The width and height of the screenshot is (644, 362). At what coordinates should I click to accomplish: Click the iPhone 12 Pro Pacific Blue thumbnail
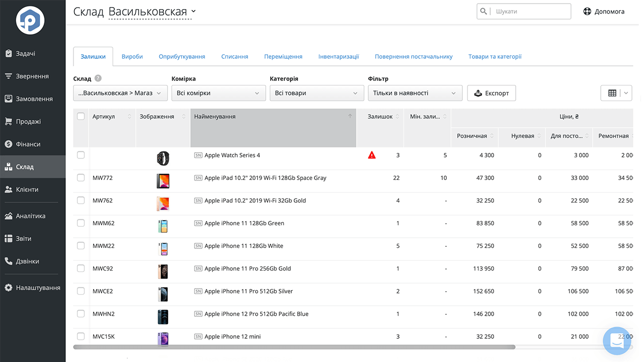163,317
